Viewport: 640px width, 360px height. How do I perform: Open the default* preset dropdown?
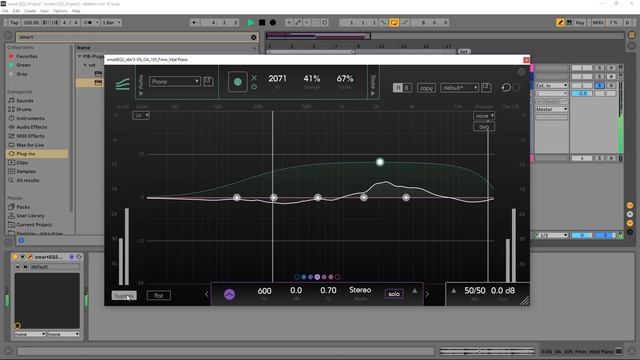(459, 88)
